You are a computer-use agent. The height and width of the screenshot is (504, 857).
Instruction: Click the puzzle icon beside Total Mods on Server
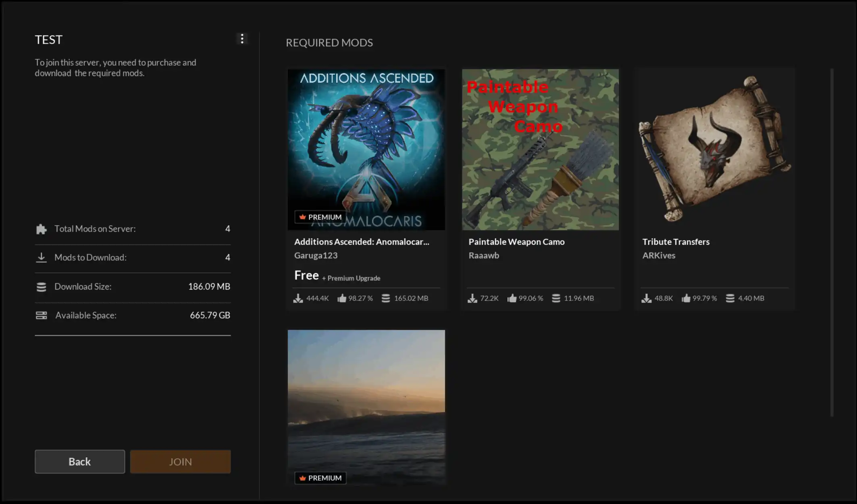tap(41, 229)
